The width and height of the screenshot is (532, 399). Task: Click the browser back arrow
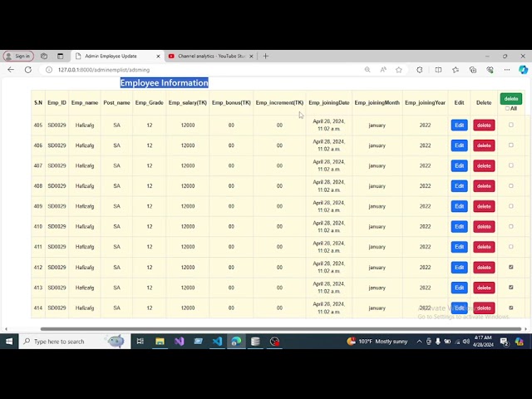(x=11, y=70)
